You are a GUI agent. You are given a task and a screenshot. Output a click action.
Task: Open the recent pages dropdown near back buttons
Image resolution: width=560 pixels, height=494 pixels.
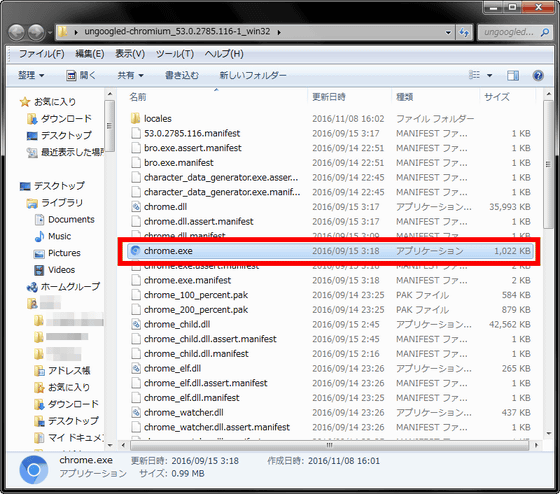click(x=49, y=33)
